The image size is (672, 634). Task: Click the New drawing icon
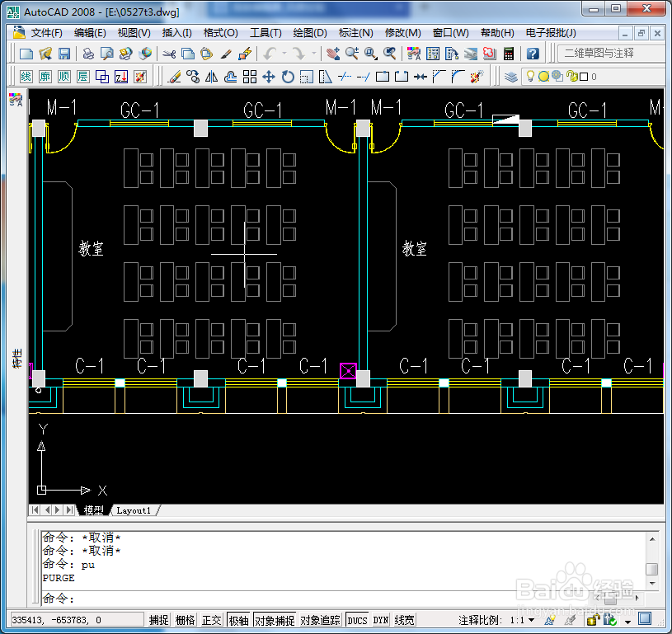tap(26, 54)
